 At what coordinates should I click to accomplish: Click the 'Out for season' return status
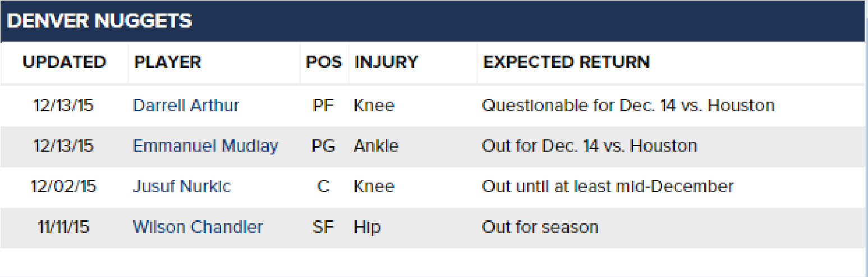(540, 227)
